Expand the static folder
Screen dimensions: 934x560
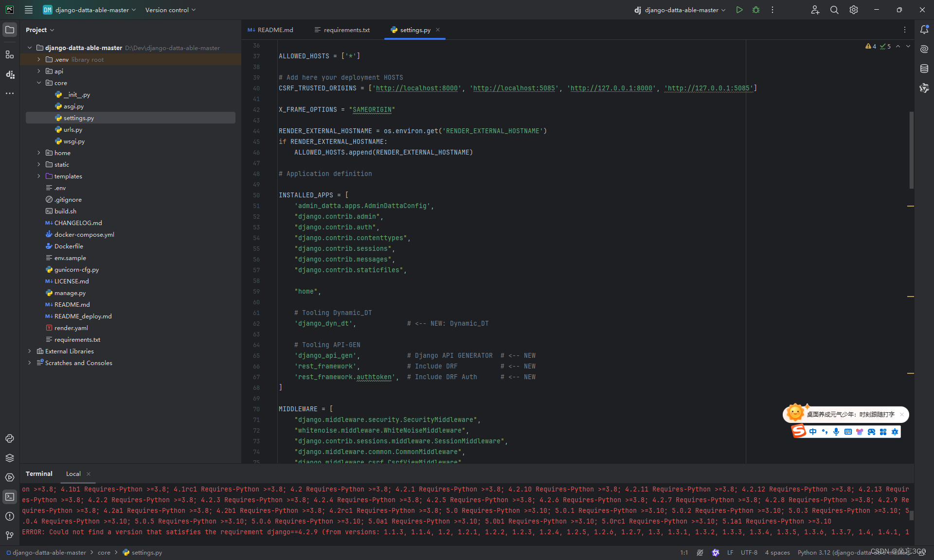pyautogui.click(x=39, y=164)
